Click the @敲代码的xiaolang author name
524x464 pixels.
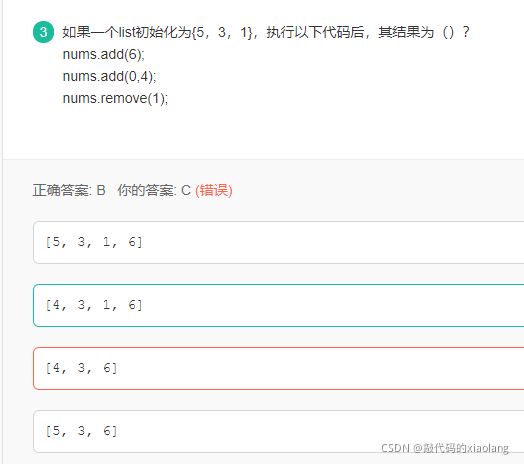pyautogui.click(x=461, y=448)
